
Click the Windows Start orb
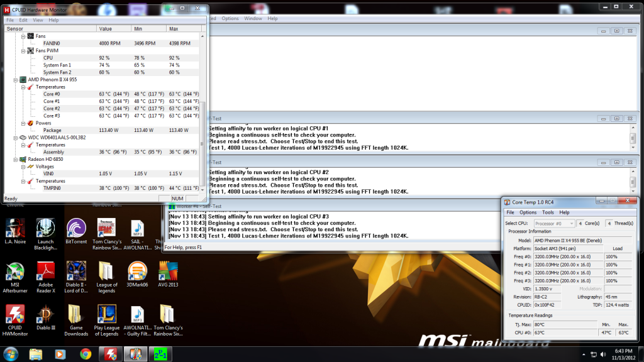[11, 354]
